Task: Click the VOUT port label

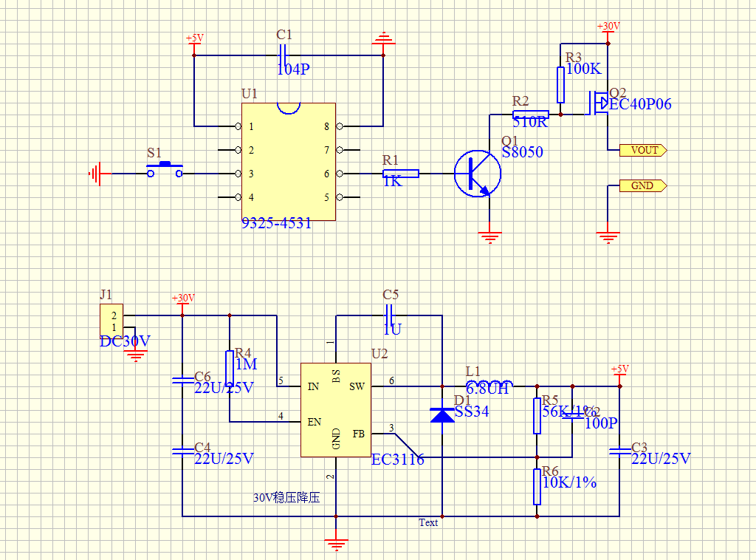Action: (643, 150)
